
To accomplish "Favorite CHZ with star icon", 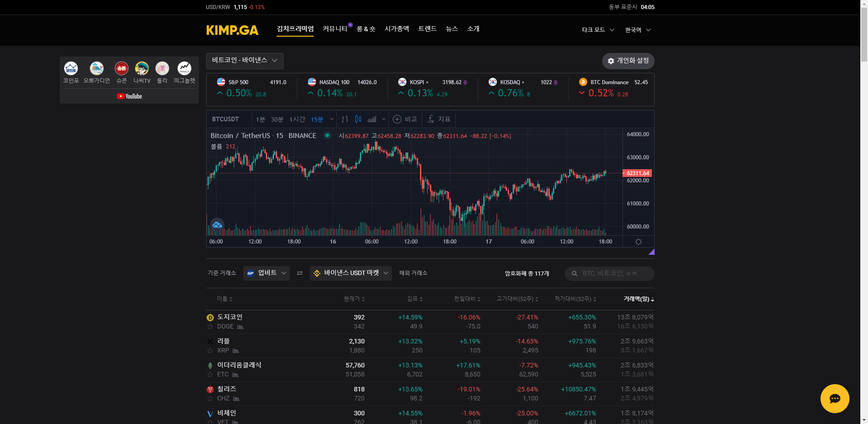I will pyautogui.click(x=210, y=398).
